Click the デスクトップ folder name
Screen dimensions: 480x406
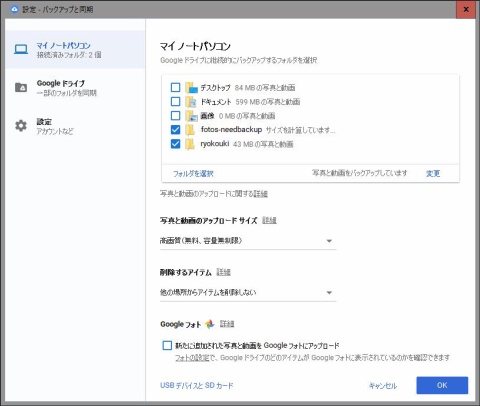[215, 88]
